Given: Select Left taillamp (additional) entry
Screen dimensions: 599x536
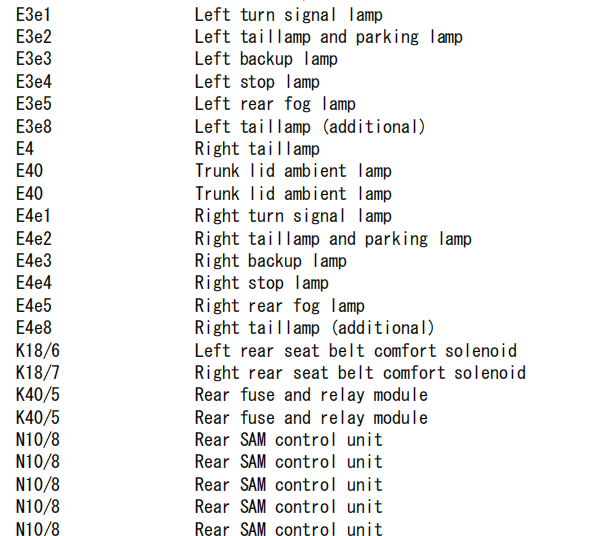Looking at the screenshot, I should pyautogui.click(x=310, y=127).
